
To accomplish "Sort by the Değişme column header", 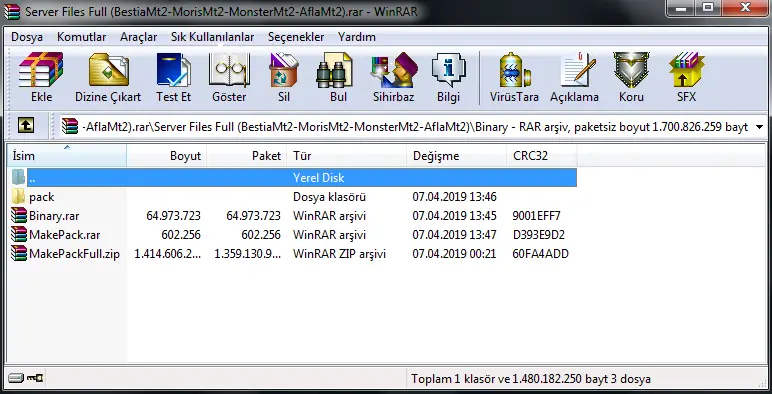I will [x=456, y=156].
